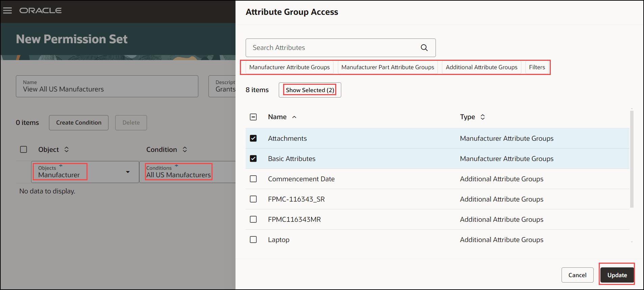Open the Objects Manufacturer dropdown
Viewport: 644px width, 290px height.
tap(128, 172)
